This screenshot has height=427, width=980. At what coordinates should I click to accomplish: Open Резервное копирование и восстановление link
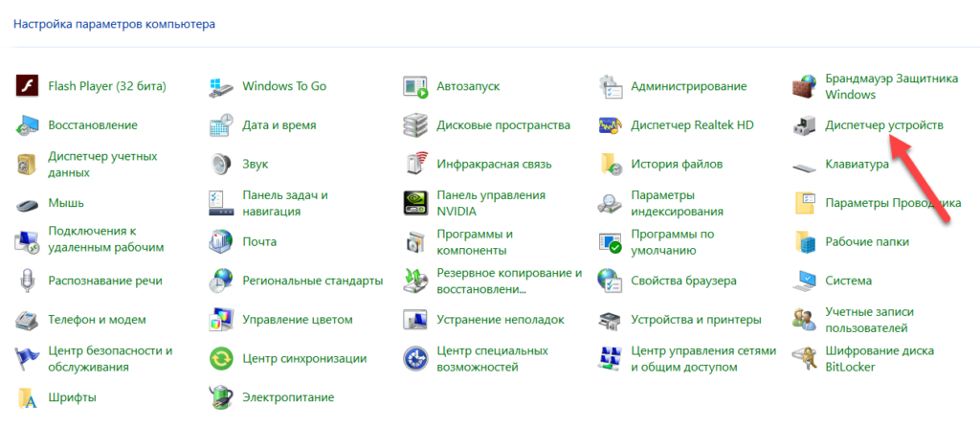coord(509,281)
